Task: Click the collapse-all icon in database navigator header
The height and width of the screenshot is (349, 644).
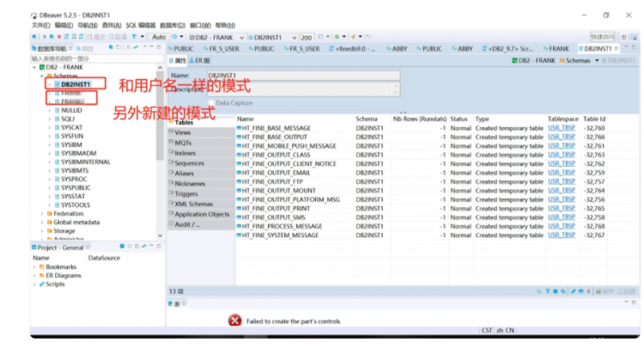Action: 129,47
